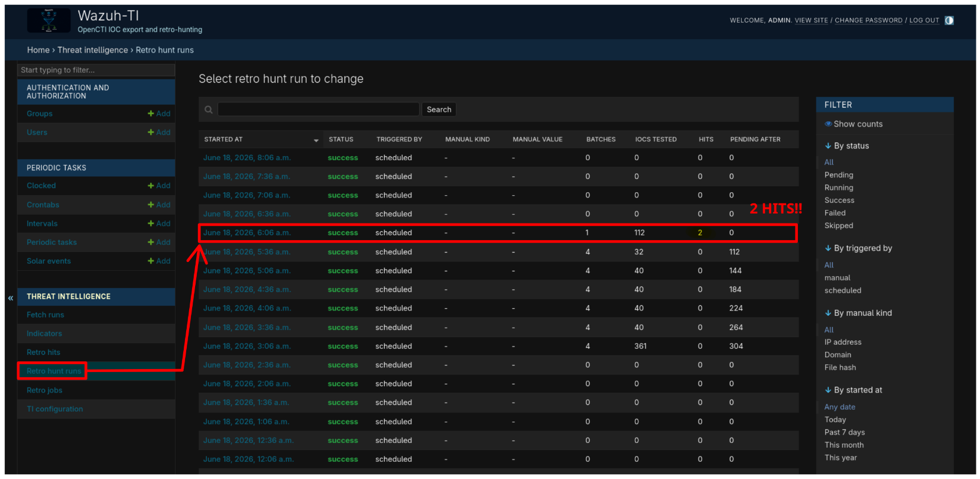Open the Fetch runs sidebar item

click(46, 315)
